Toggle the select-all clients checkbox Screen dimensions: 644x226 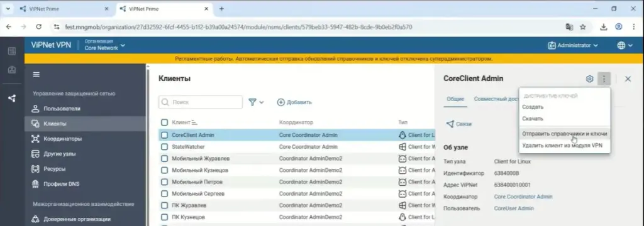click(x=164, y=122)
